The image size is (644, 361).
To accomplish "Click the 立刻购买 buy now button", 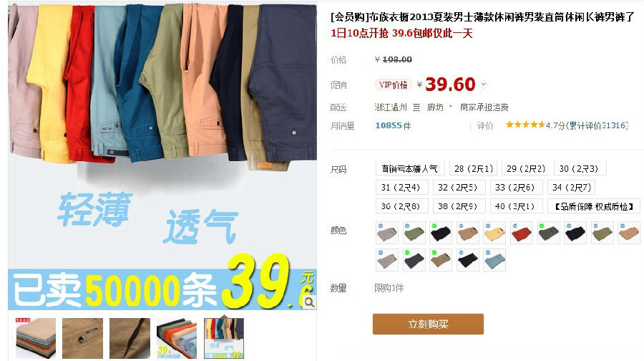I will 428,324.
